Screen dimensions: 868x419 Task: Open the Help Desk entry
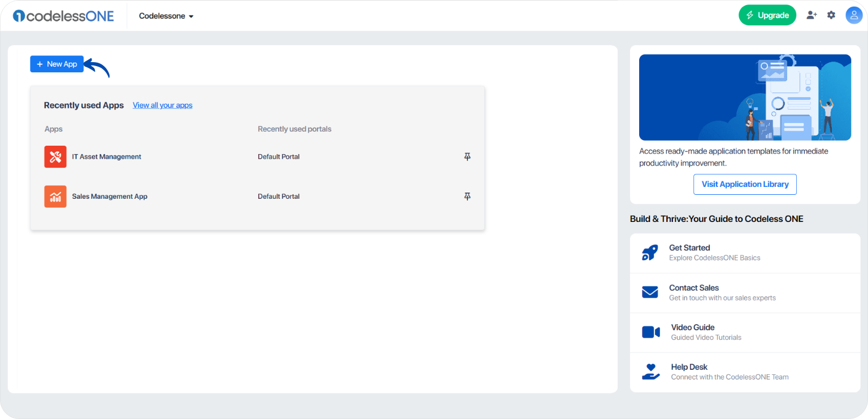(x=745, y=372)
